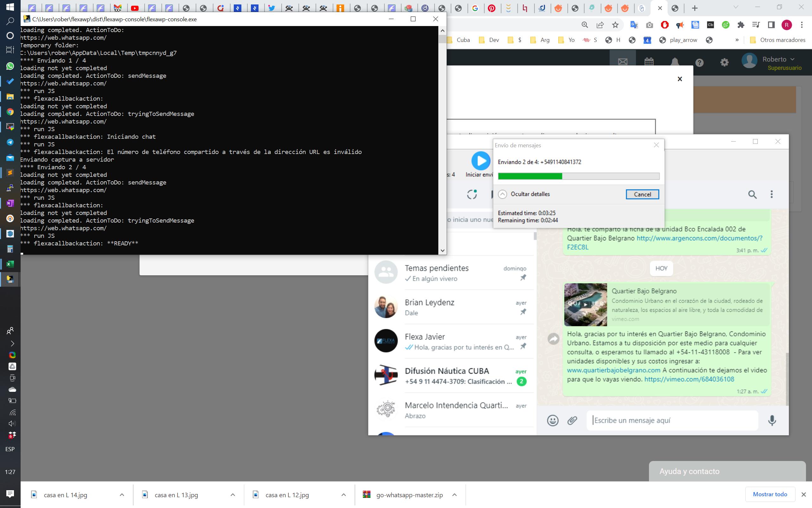Close the downloads bar
This screenshot has width=812, height=508.
point(803,495)
